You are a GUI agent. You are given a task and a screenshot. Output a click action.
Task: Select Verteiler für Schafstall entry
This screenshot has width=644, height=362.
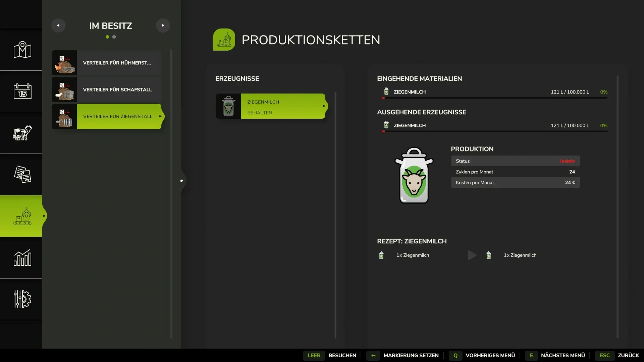coord(106,89)
